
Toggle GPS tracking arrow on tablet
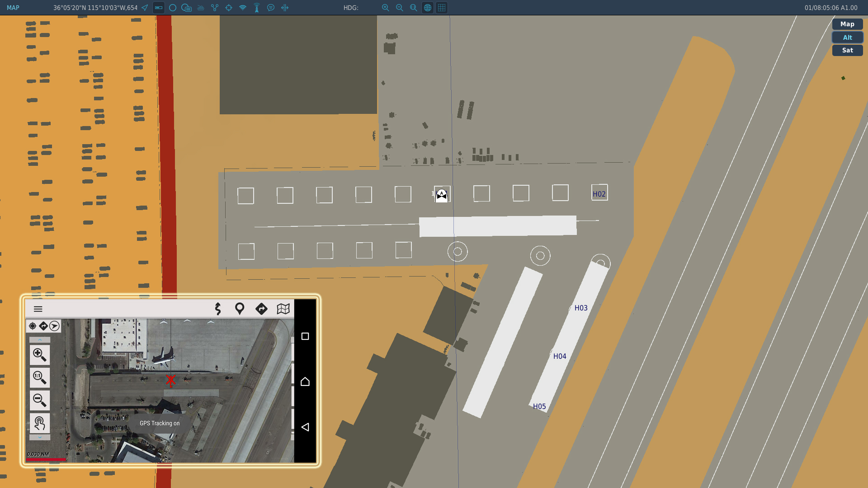click(x=54, y=326)
